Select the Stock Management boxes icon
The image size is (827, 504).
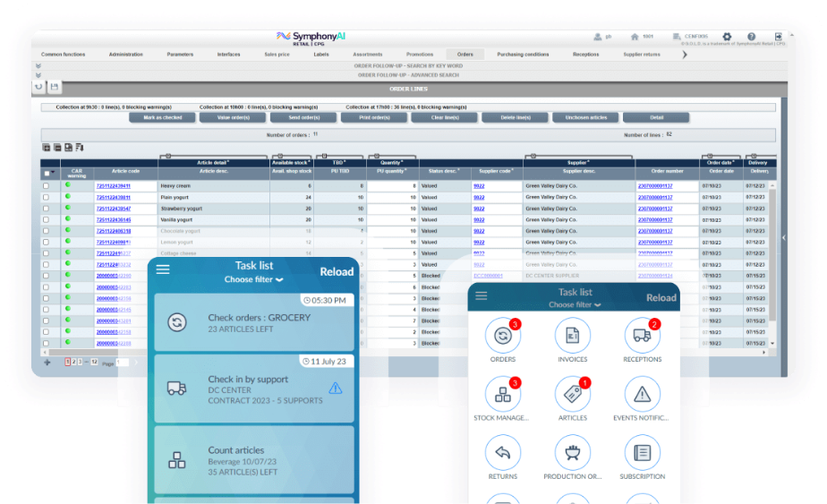pyautogui.click(x=503, y=394)
